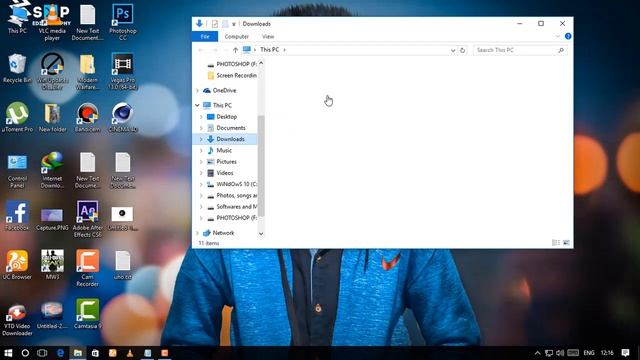Select Win Update Disabler shortcut

pyautogui.click(x=52, y=71)
